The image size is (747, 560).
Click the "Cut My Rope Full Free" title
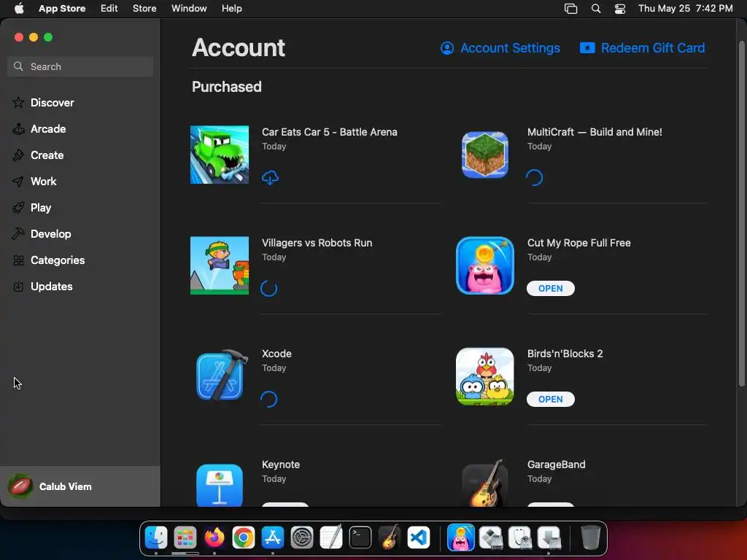pos(578,243)
